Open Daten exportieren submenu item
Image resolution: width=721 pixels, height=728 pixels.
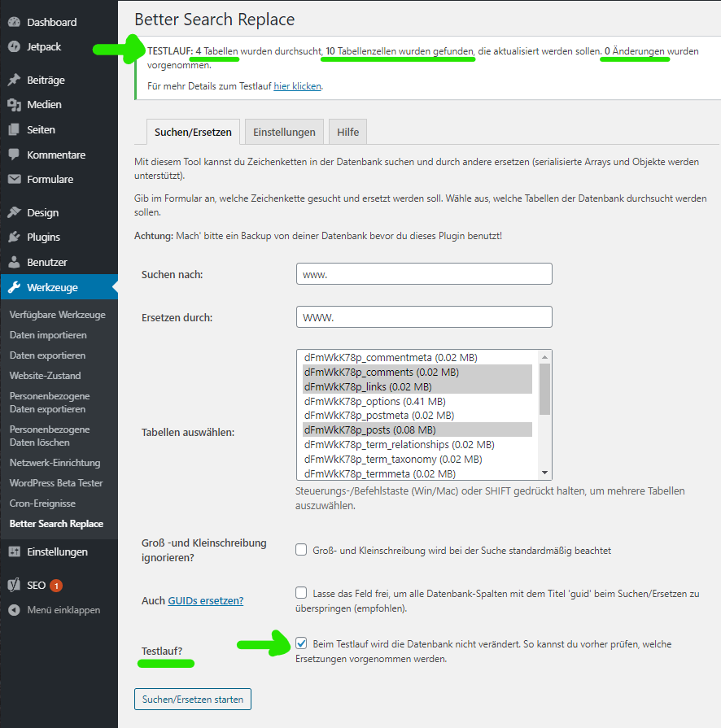pyautogui.click(x=47, y=355)
